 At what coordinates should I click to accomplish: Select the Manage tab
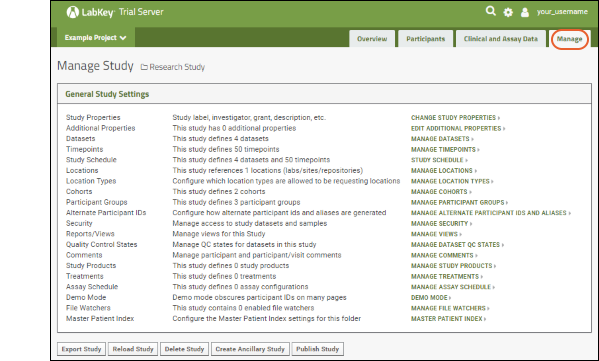click(569, 39)
